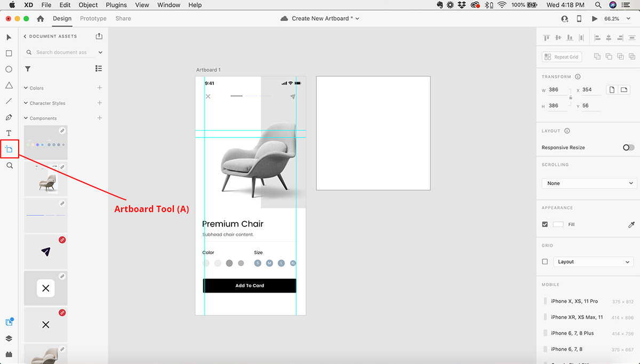Enable the Layout grid checkbox
The width and height of the screenshot is (640, 364).
tap(545, 262)
